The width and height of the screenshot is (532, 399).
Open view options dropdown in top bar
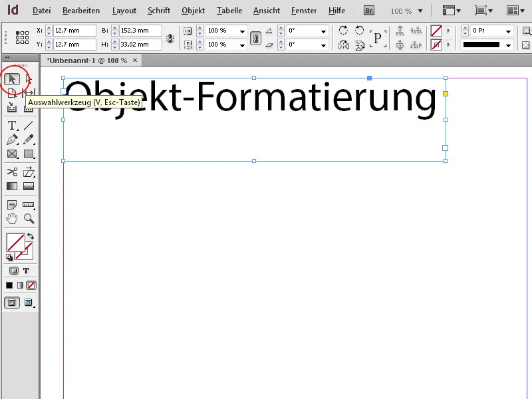click(x=452, y=11)
